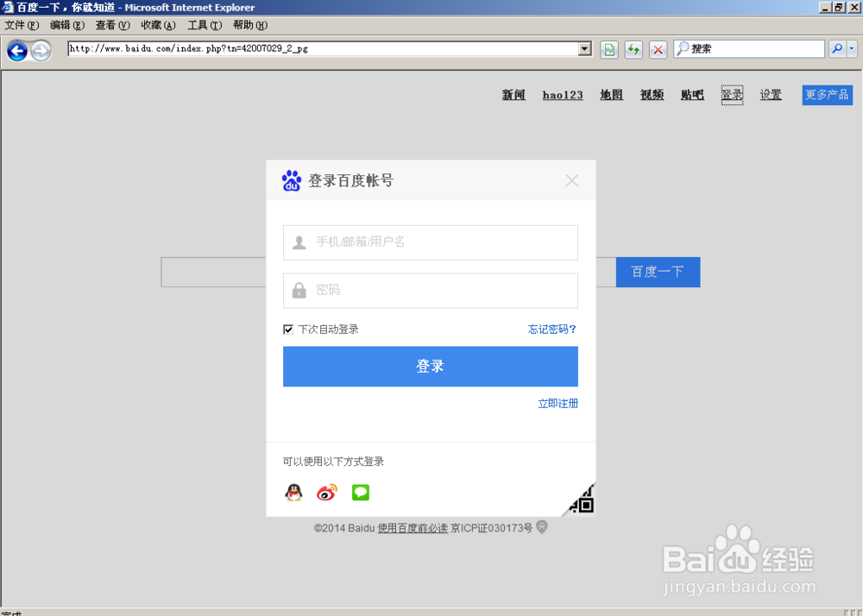Open the 查看(V) menu
The height and width of the screenshot is (616, 863).
click(x=113, y=25)
